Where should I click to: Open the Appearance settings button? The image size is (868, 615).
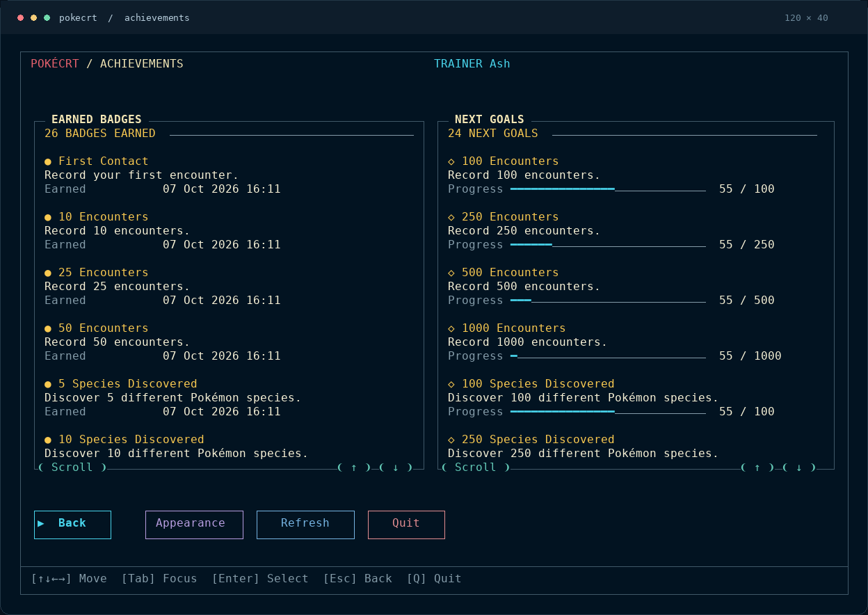point(194,525)
